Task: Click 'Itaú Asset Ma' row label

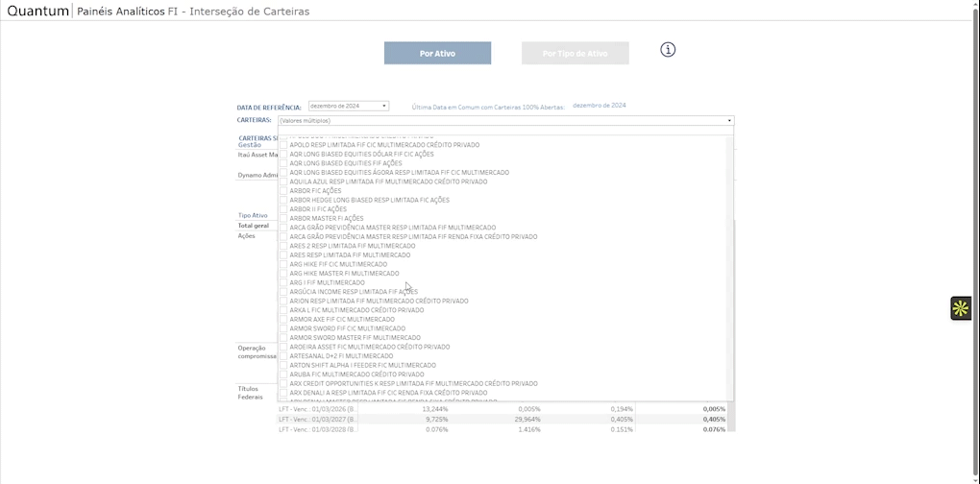Action: (x=257, y=155)
